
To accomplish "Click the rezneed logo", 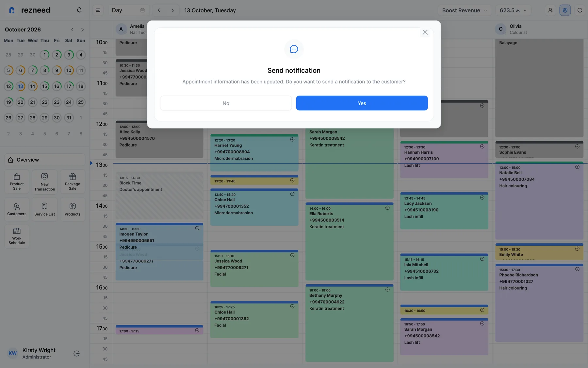I will tap(29, 10).
